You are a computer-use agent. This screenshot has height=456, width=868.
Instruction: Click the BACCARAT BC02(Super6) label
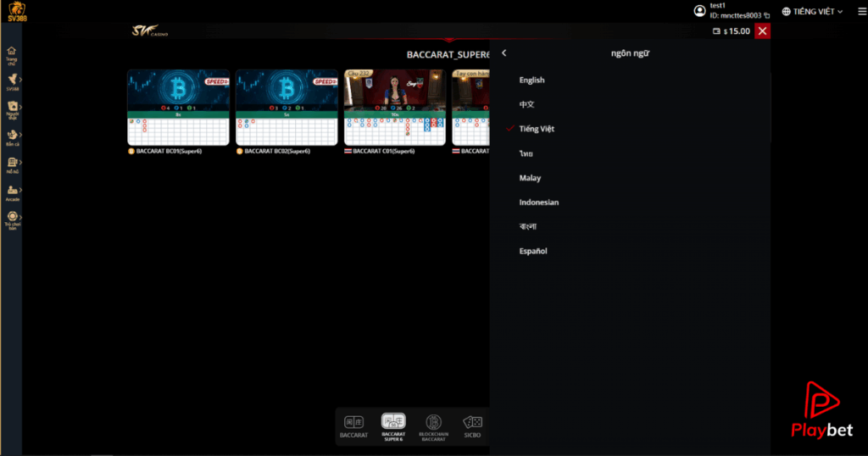(277, 151)
